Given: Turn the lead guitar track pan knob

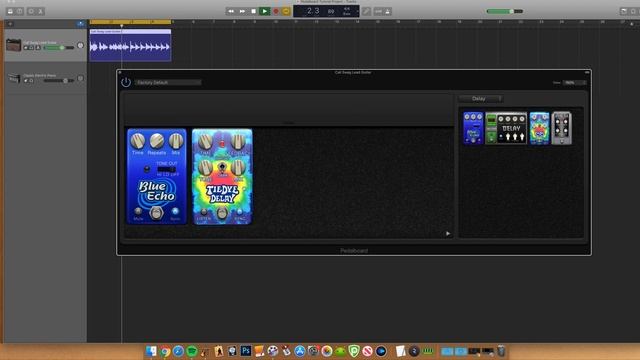Looking at the screenshot, I should (80, 46).
